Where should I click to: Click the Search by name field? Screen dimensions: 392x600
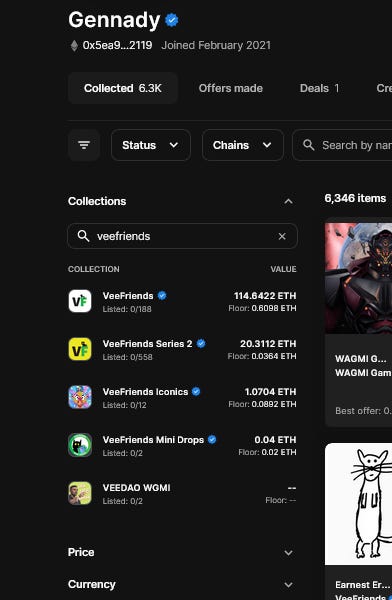click(x=343, y=145)
